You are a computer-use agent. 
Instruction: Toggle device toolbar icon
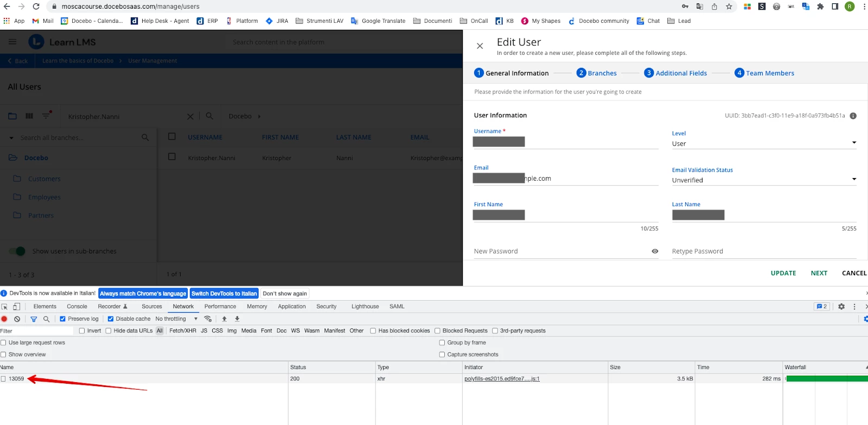click(x=17, y=307)
